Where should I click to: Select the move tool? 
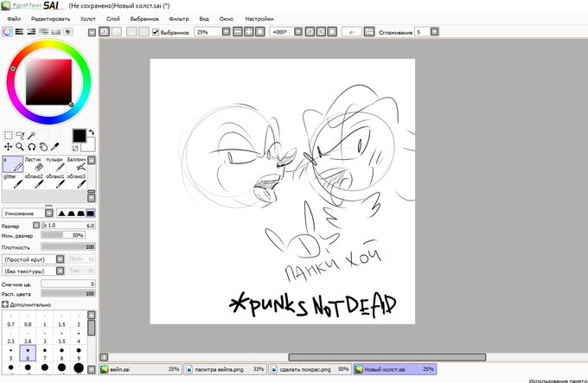pyautogui.click(x=9, y=147)
